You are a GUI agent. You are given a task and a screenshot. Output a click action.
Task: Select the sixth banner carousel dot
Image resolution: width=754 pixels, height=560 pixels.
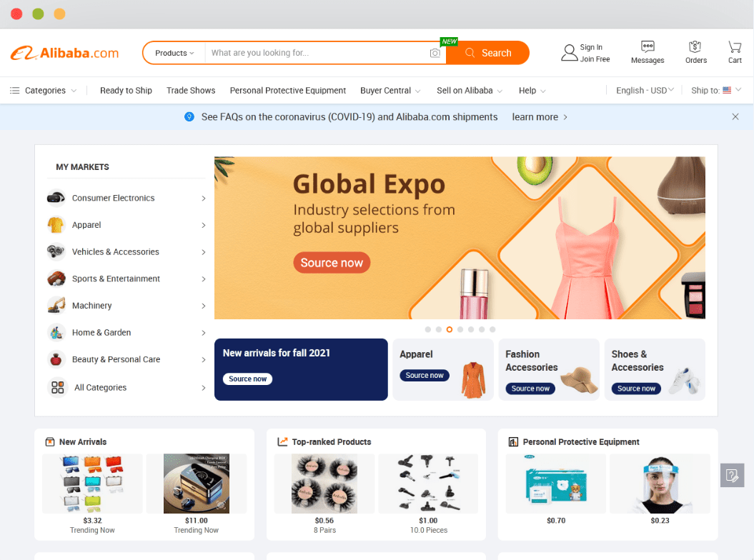coord(482,329)
